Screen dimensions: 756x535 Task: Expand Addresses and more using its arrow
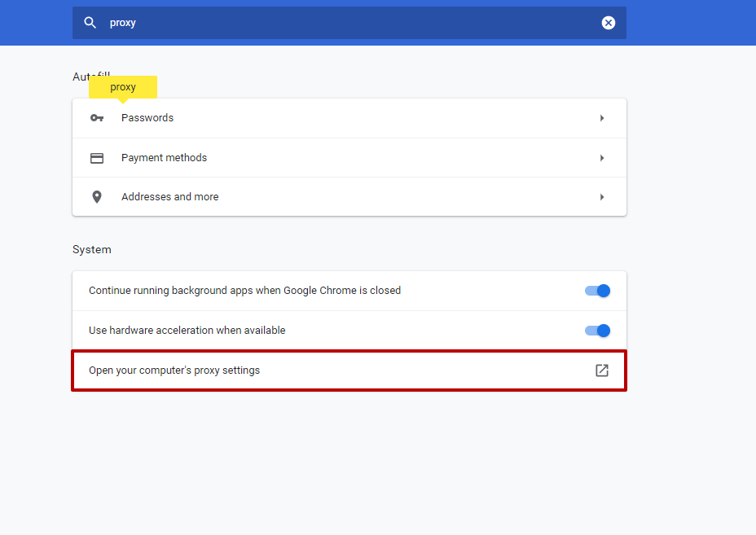[x=602, y=197]
